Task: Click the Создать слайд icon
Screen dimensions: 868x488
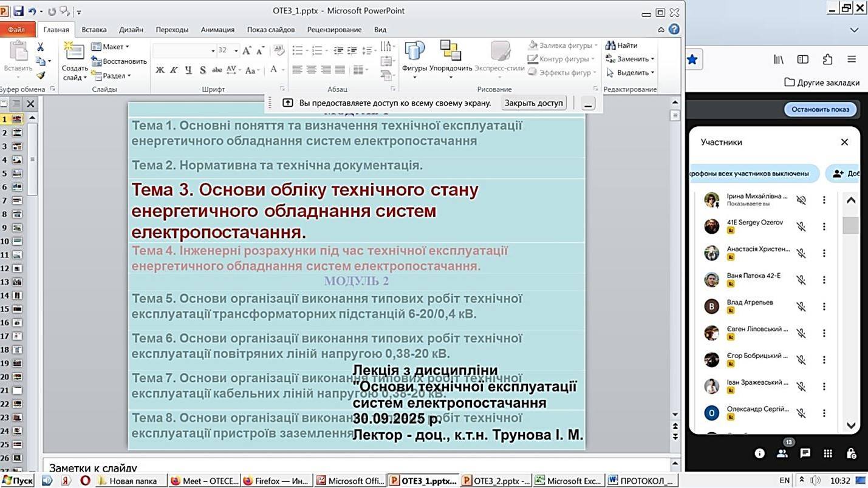Action: click(x=74, y=53)
